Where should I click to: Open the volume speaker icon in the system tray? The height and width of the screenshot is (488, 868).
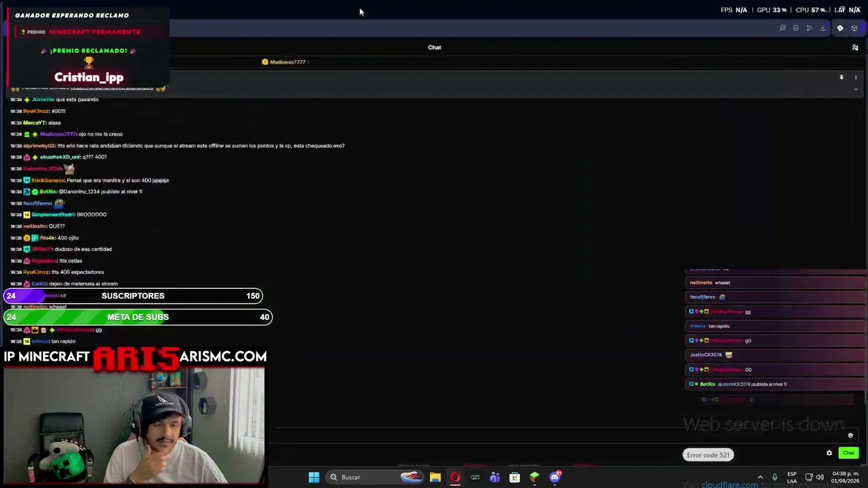(x=820, y=477)
